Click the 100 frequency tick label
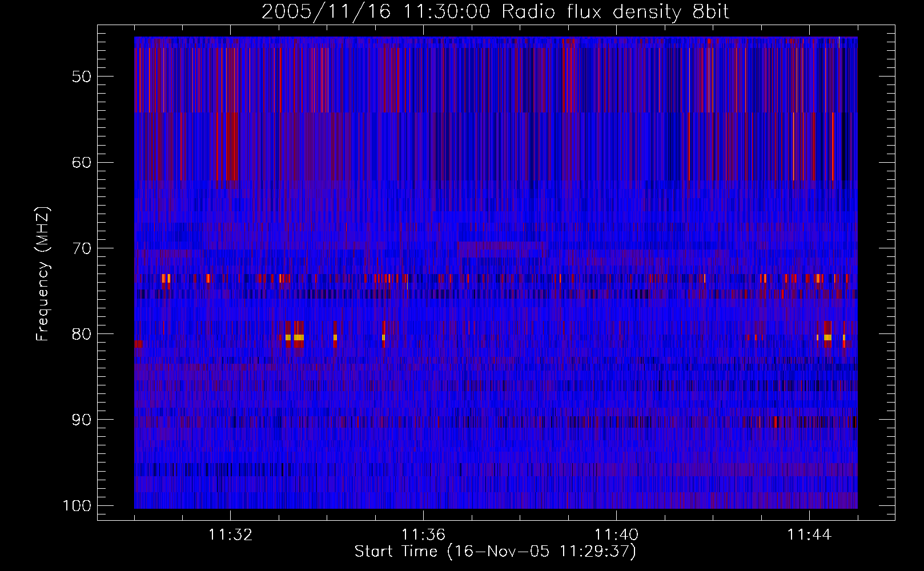 coord(77,506)
